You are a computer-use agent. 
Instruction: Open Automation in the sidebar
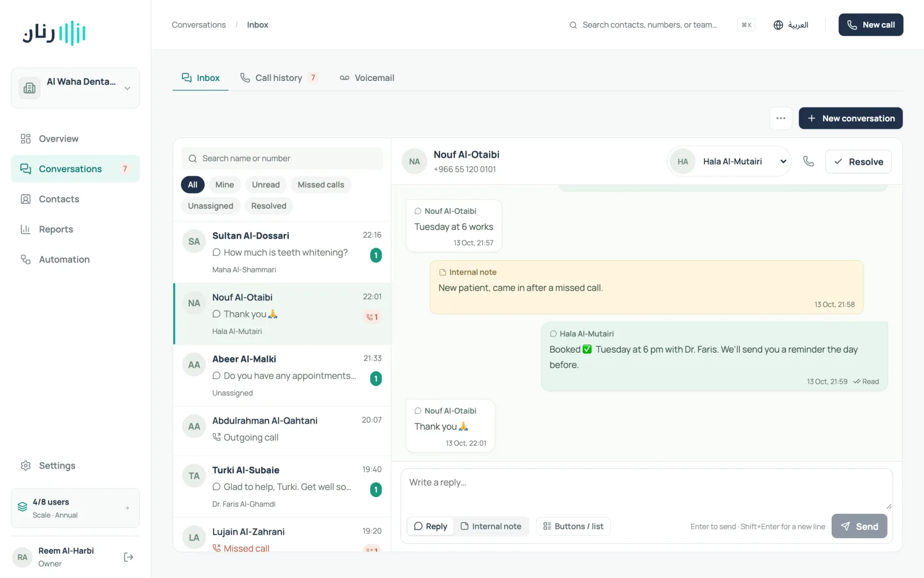75,260
